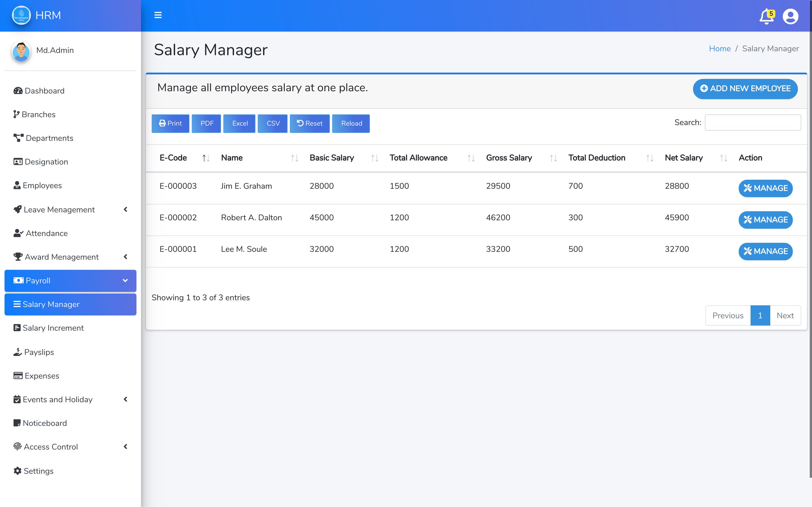
Task: Click Add New Employee button
Action: point(745,88)
